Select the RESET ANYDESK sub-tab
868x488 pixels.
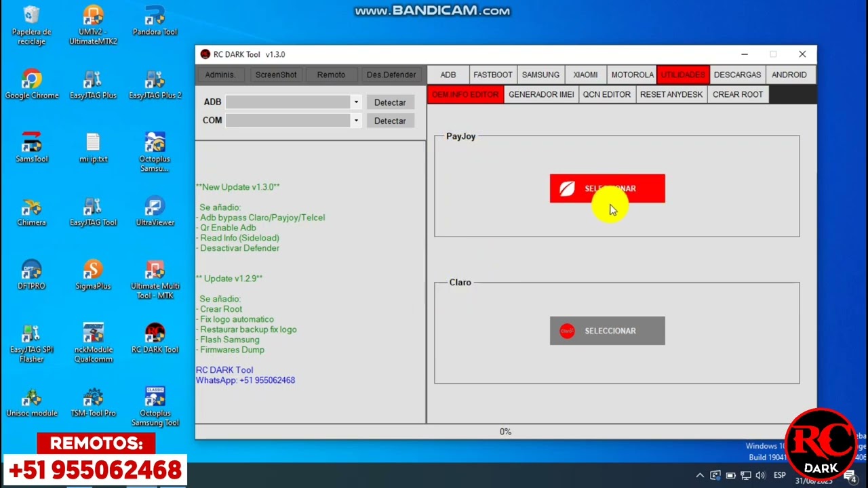671,94
